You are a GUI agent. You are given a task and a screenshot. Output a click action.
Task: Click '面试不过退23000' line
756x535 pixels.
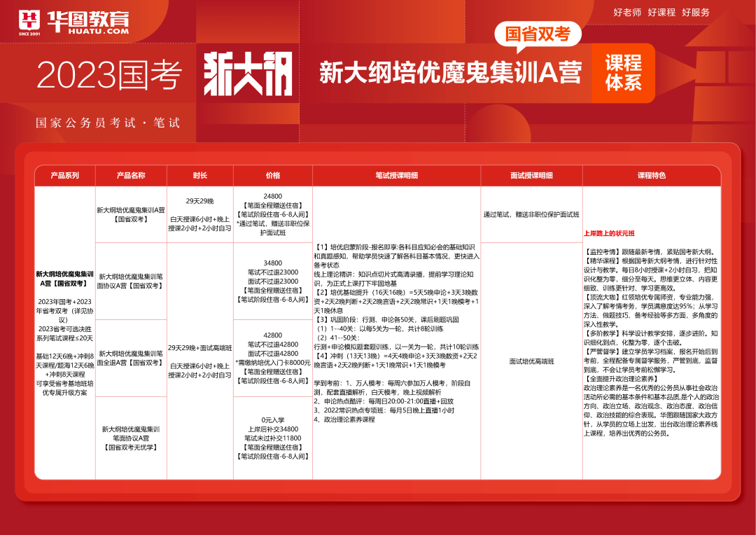pos(273,282)
